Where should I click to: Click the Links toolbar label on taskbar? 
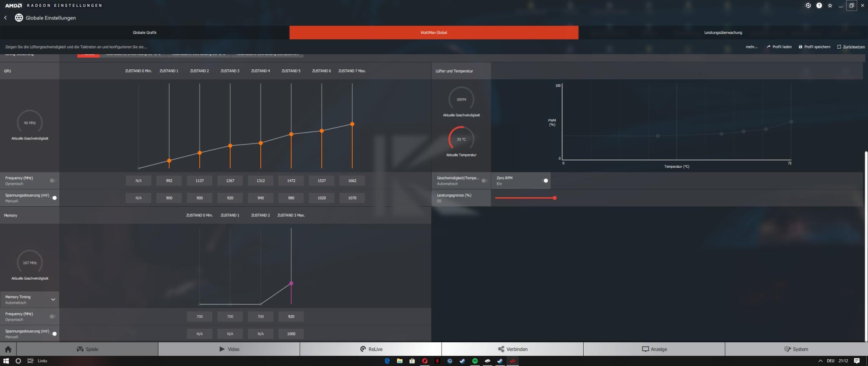(x=42, y=361)
